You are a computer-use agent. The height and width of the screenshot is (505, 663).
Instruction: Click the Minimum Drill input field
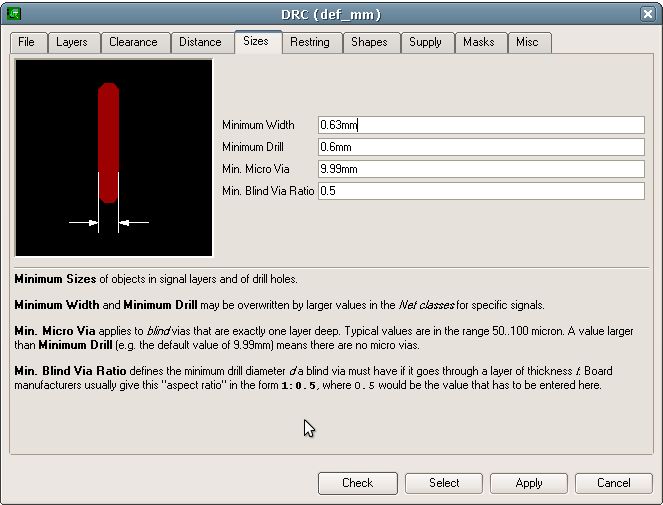(481, 147)
